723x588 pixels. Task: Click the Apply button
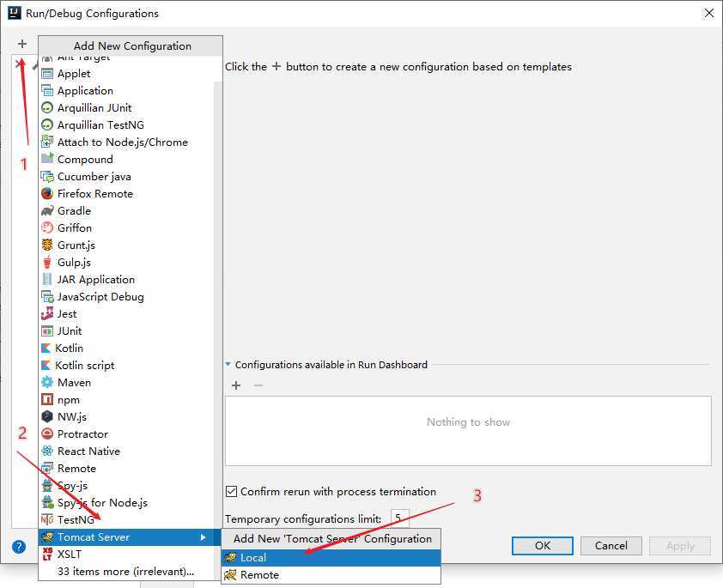pyautogui.click(x=680, y=546)
